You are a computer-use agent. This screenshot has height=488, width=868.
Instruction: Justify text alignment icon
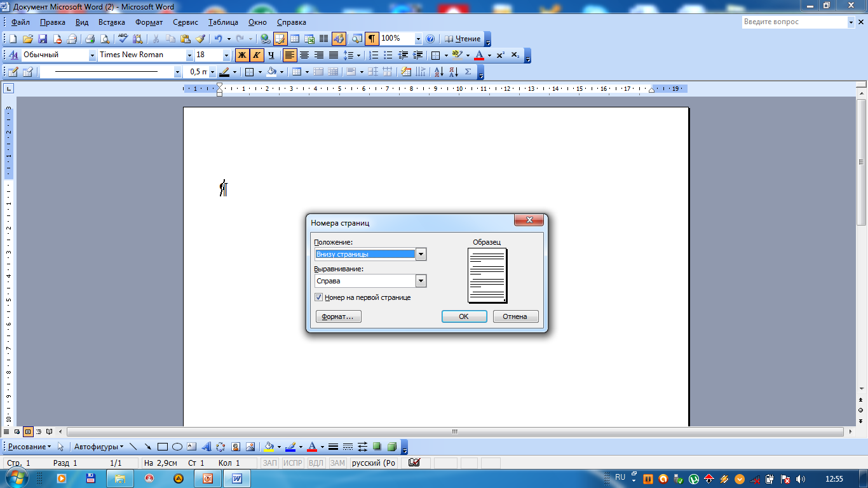(333, 55)
